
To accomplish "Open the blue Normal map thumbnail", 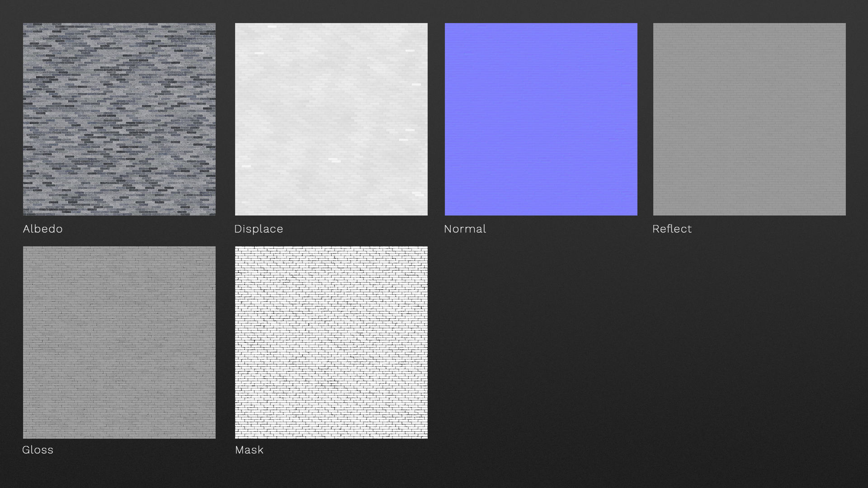I will pyautogui.click(x=541, y=119).
